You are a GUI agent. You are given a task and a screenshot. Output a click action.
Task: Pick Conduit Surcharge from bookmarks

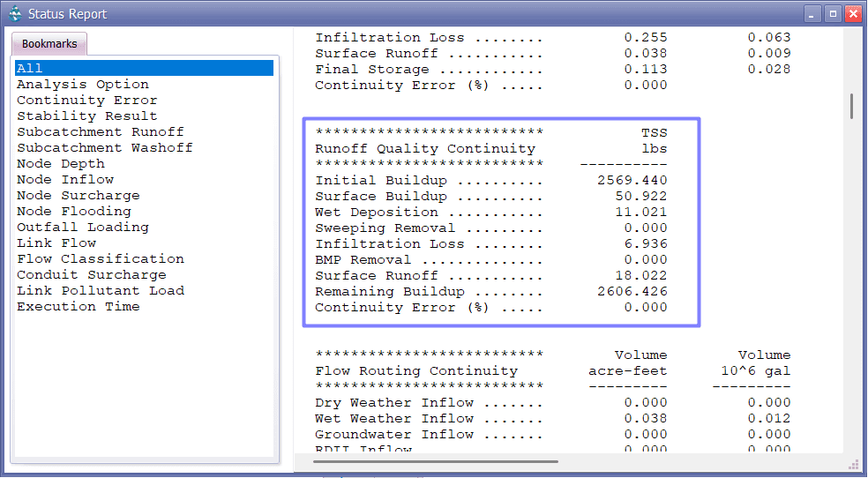[x=91, y=275]
